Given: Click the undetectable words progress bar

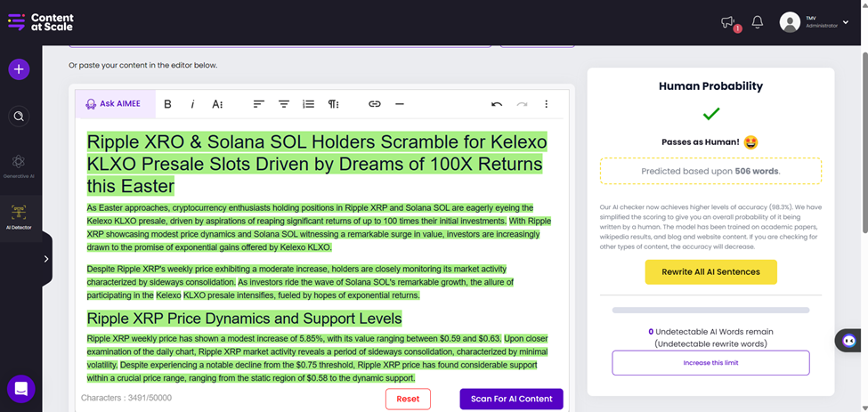Looking at the screenshot, I should (x=710, y=311).
